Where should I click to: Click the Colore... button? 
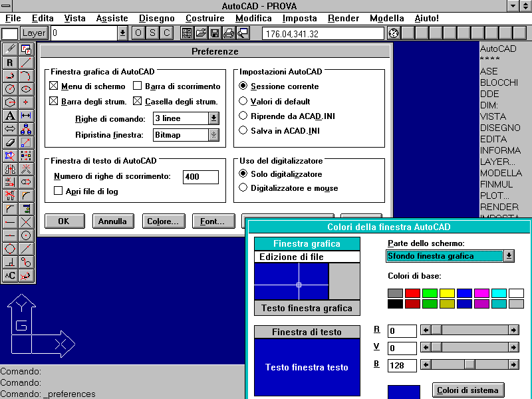click(x=164, y=221)
